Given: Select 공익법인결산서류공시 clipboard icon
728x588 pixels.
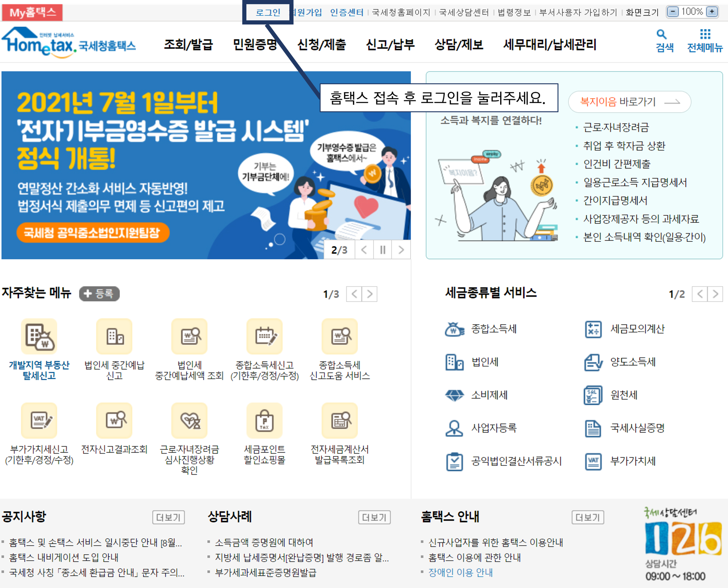Looking at the screenshot, I should pos(454,461).
